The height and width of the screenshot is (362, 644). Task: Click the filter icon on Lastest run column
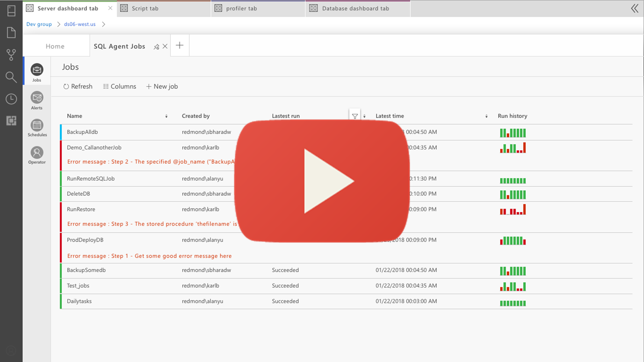(355, 116)
